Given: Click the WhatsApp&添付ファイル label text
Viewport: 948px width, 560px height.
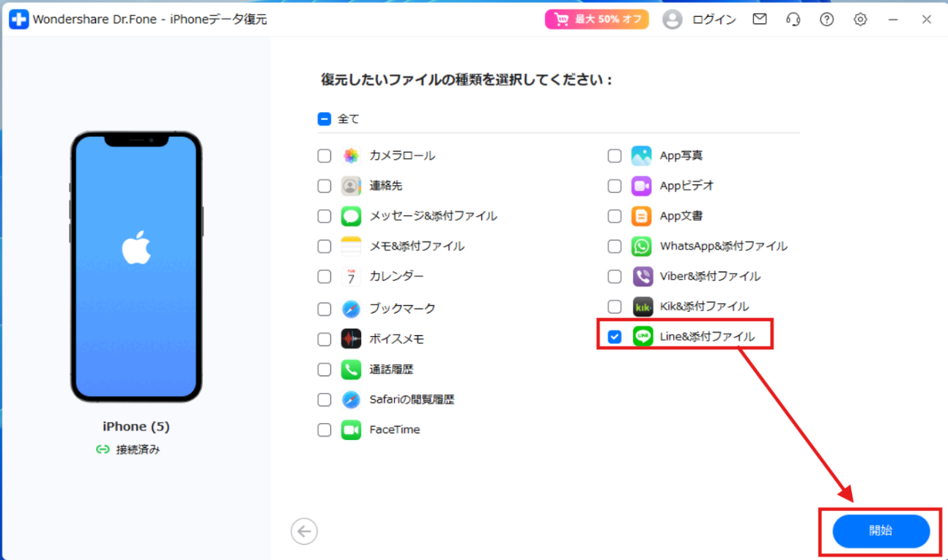Looking at the screenshot, I should (724, 246).
